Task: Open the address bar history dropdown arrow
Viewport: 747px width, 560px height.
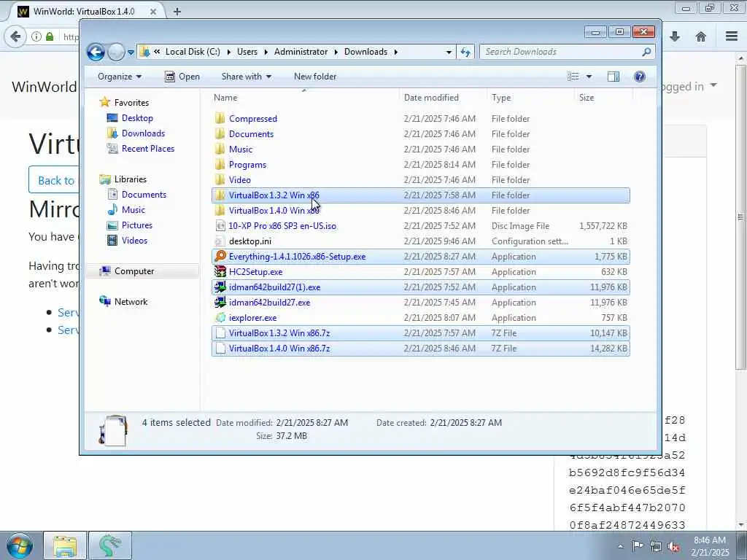Action: point(449,52)
